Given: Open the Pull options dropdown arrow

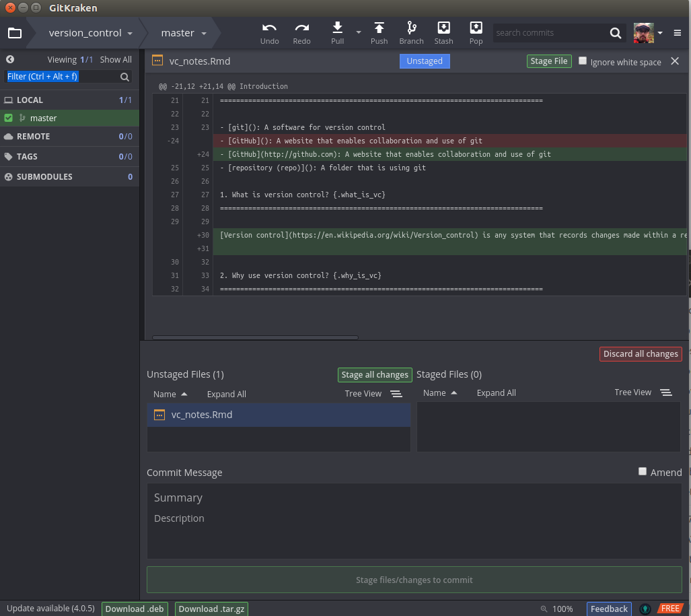Looking at the screenshot, I should click(358, 32).
